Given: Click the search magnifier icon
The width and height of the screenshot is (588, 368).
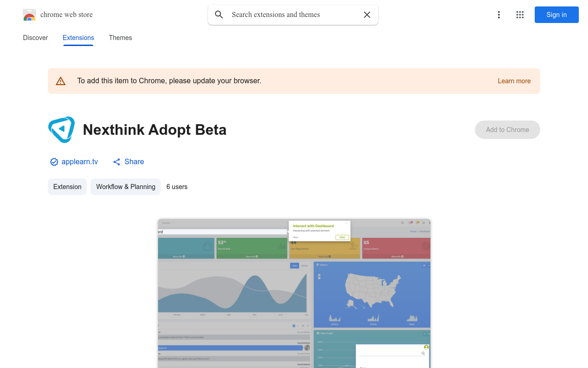Looking at the screenshot, I should (x=219, y=15).
